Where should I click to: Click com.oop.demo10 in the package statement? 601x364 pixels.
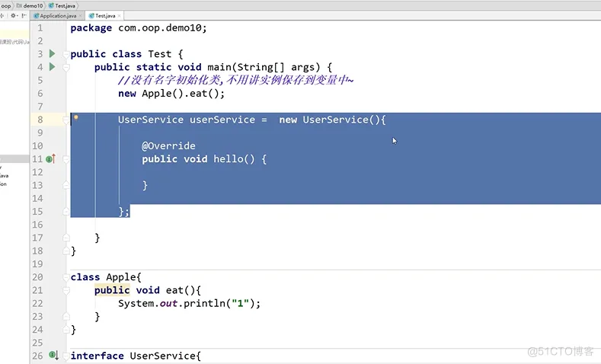click(159, 28)
